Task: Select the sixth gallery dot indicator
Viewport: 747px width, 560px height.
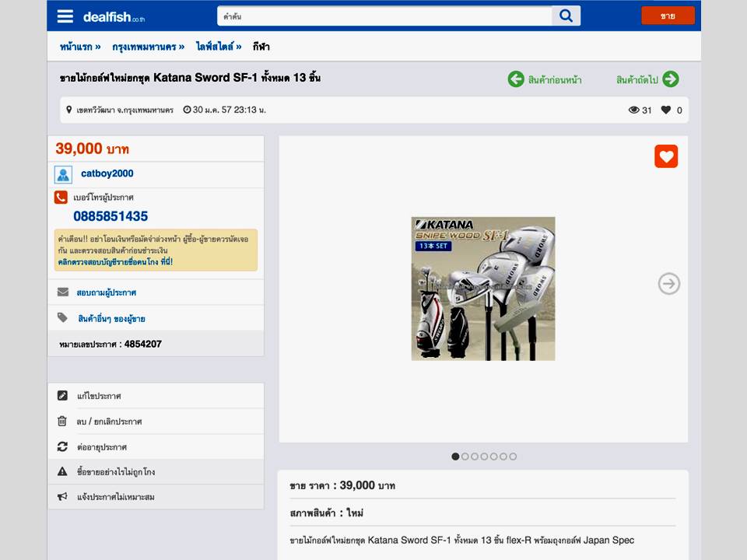Action: tap(503, 457)
